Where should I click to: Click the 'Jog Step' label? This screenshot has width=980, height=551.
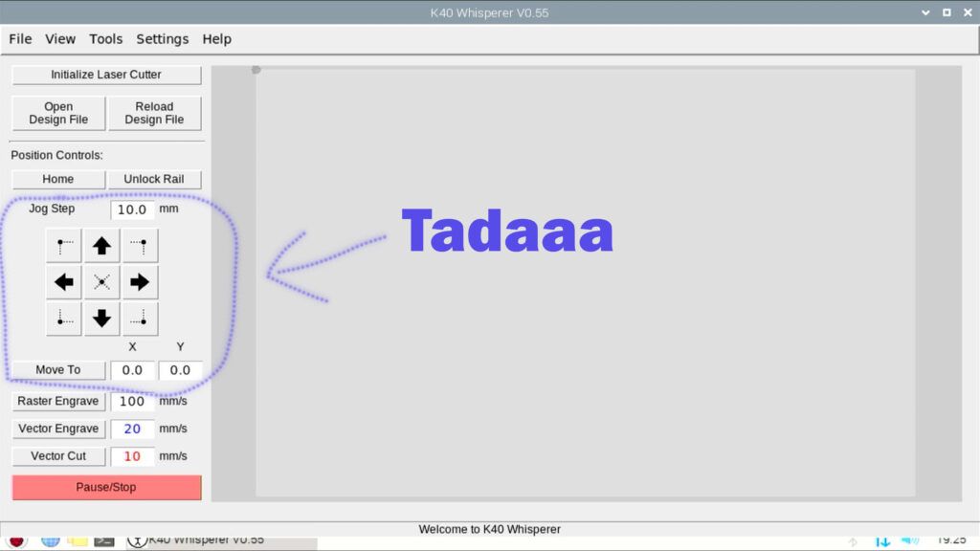click(x=52, y=209)
